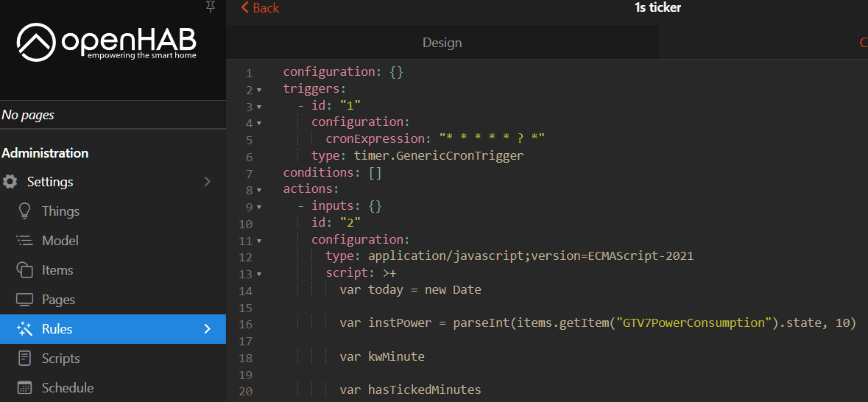Click the Settings gear icon
868x402 pixels.
[x=10, y=182]
